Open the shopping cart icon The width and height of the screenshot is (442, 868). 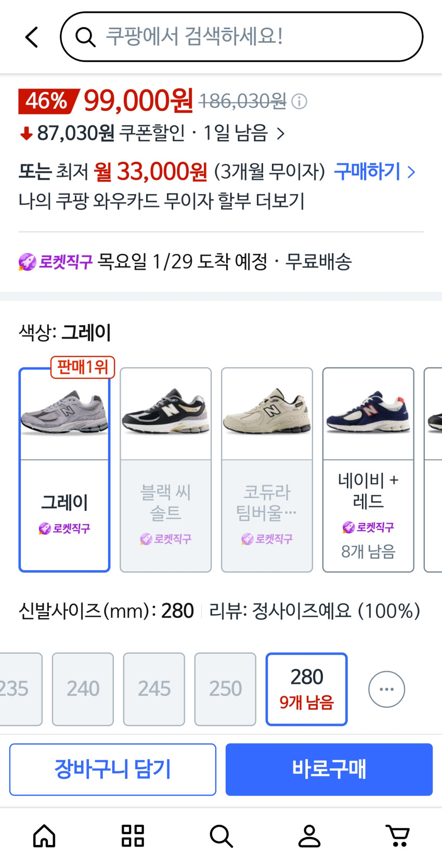(x=398, y=836)
